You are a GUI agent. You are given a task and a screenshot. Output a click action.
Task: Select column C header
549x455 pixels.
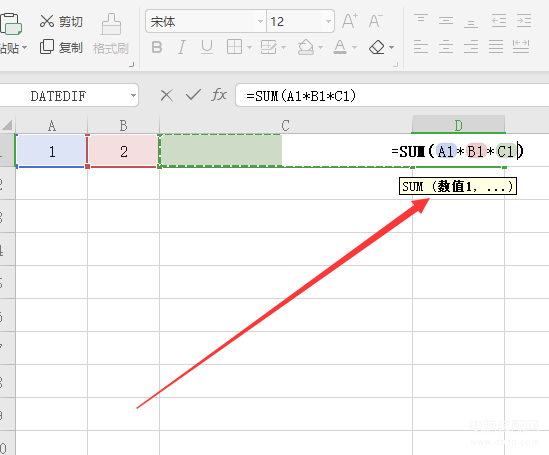click(285, 125)
